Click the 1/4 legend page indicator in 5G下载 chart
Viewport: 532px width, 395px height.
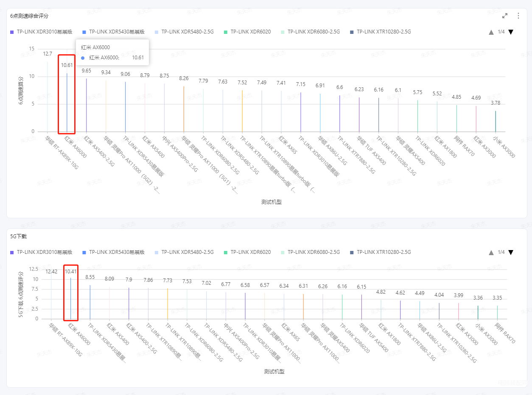point(501,252)
